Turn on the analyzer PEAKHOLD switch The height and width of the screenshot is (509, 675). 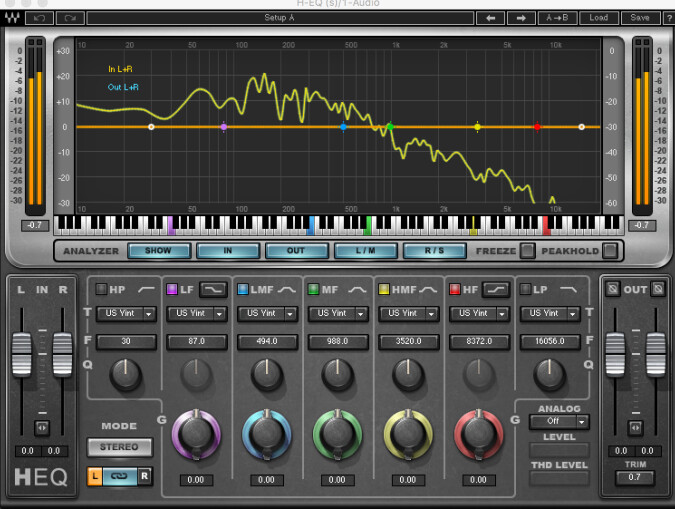click(609, 251)
